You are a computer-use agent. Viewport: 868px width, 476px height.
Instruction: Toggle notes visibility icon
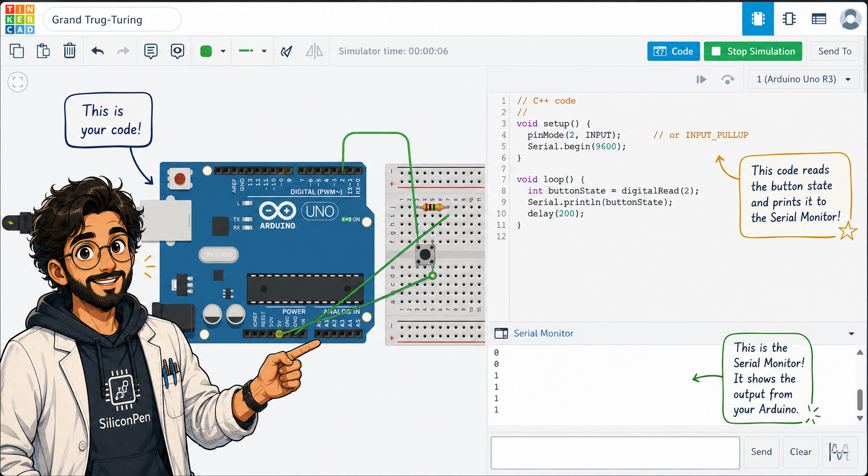coord(177,51)
